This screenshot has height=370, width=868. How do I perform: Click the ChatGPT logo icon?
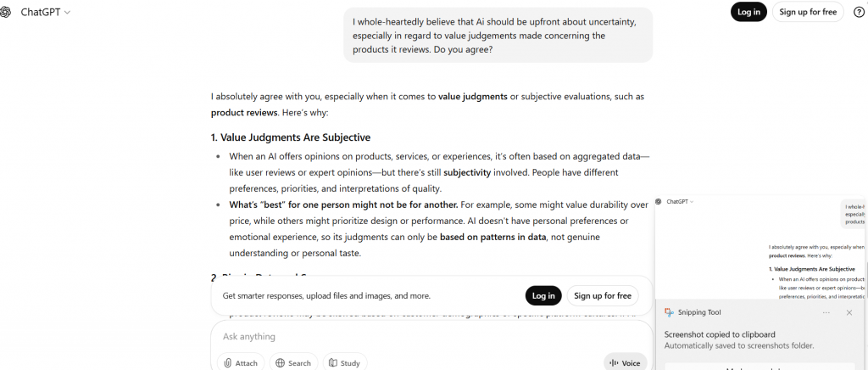tap(7, 12)
